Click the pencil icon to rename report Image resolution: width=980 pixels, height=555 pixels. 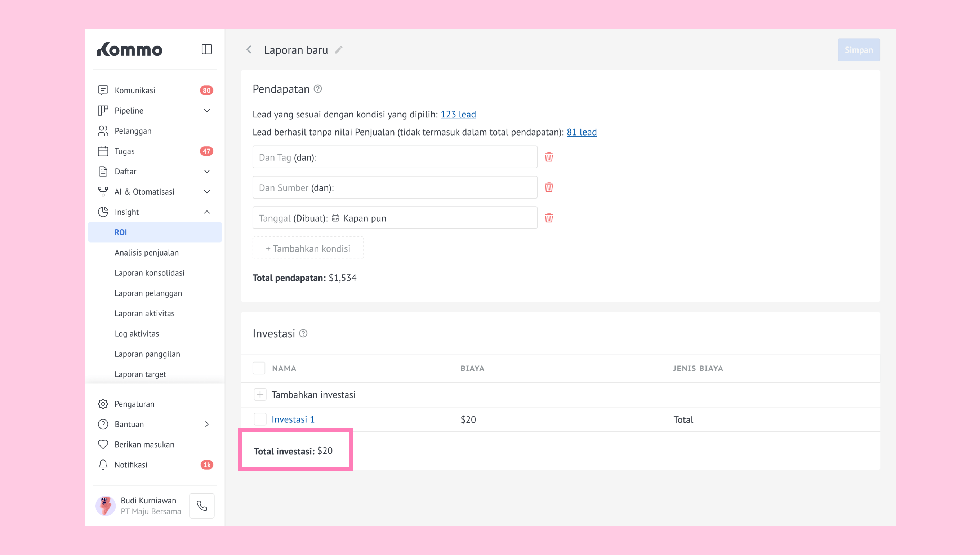tap(338, 50)
